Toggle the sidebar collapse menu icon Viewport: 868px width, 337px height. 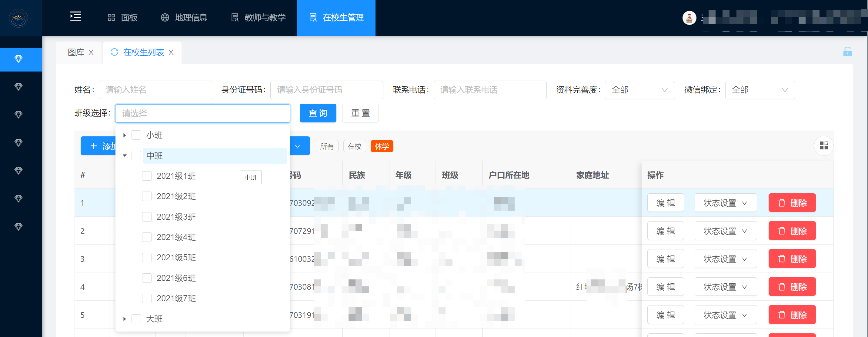[x=75, y=16]
